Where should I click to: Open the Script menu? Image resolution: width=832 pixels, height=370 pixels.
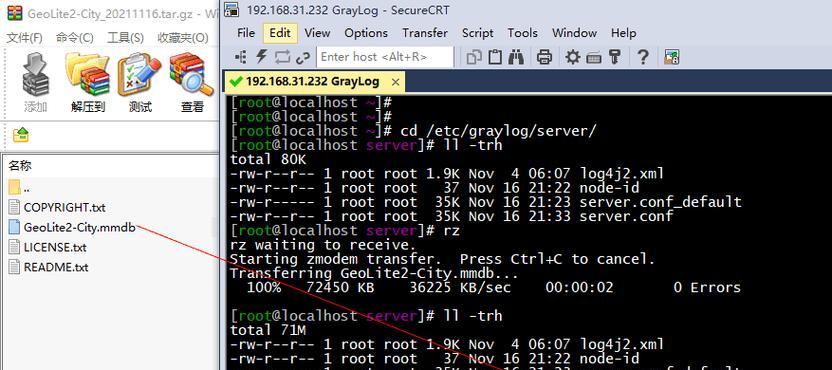pos(477,33)
